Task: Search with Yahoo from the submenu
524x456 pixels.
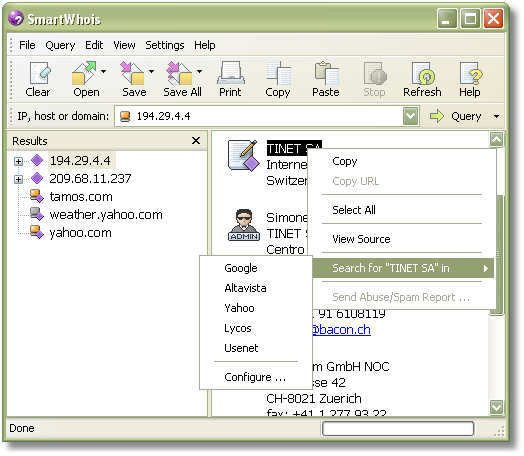Action: coord(256,308)
